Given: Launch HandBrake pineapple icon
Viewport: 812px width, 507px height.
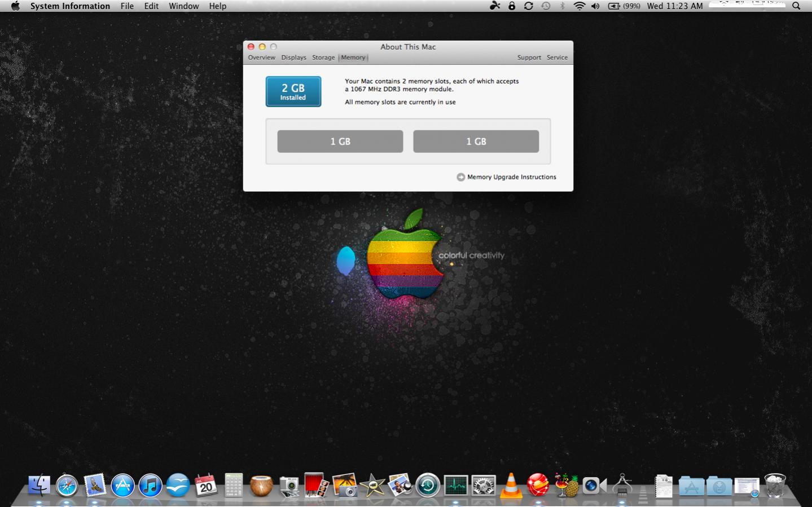Looking at the screenshot, I should tap(566, 485).
